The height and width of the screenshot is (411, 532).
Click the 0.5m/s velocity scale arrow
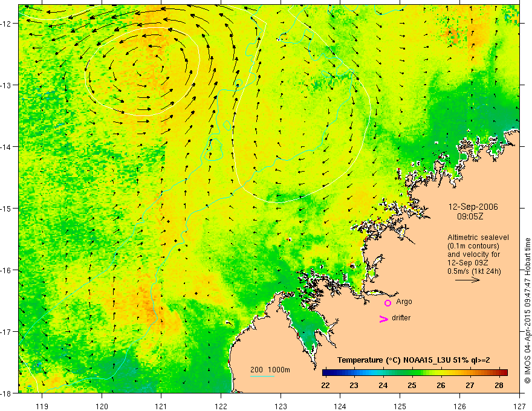coord(467,280)
